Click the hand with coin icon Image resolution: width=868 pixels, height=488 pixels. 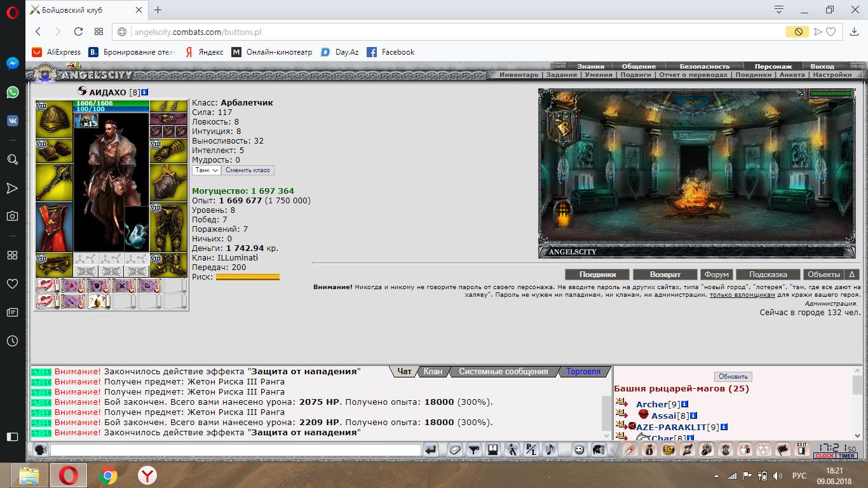pos(706,450)
